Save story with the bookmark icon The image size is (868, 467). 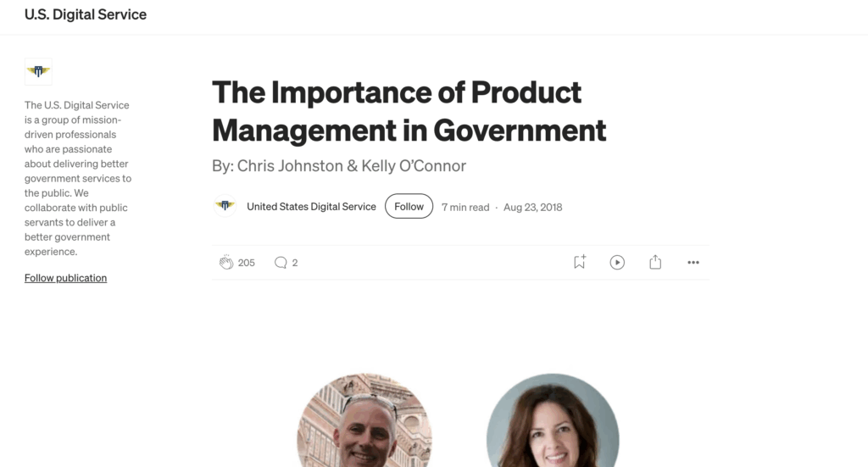click(580, 262)
